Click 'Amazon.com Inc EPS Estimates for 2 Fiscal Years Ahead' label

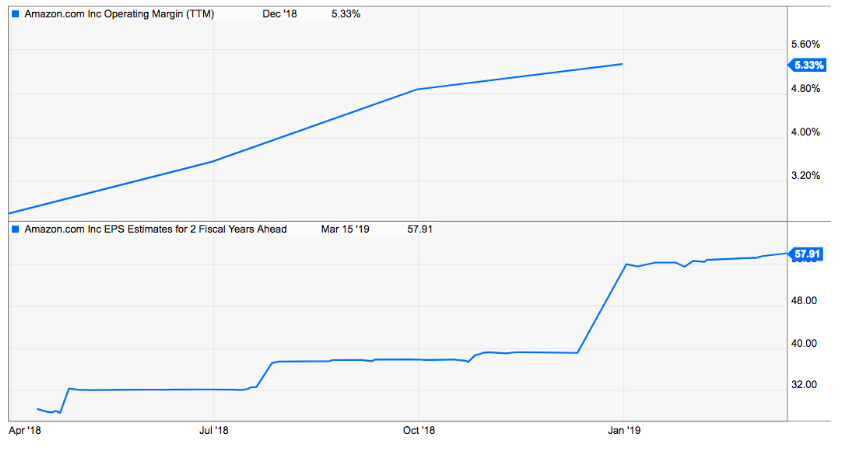click(156, 229)
